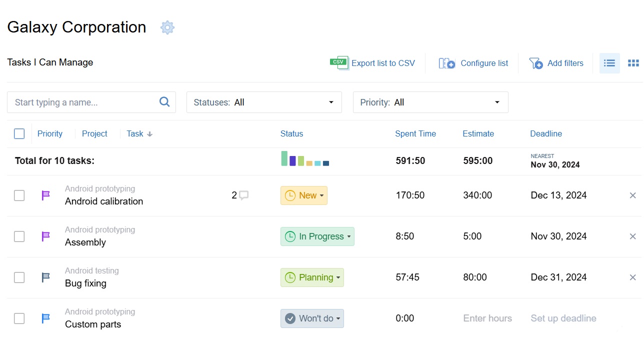
Task: Open the Statuses: All dropdown
Action: (x=264, y=102)
